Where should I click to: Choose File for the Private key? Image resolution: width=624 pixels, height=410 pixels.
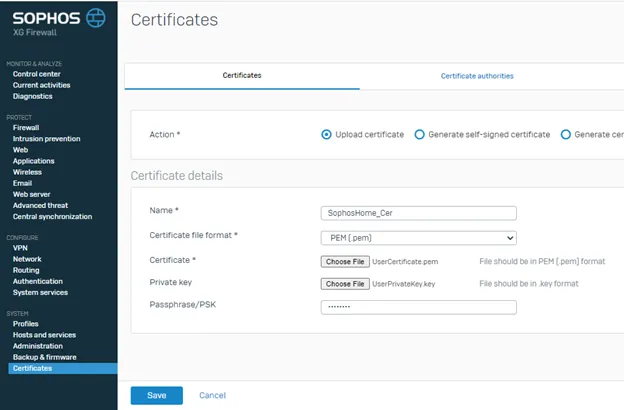345,284
